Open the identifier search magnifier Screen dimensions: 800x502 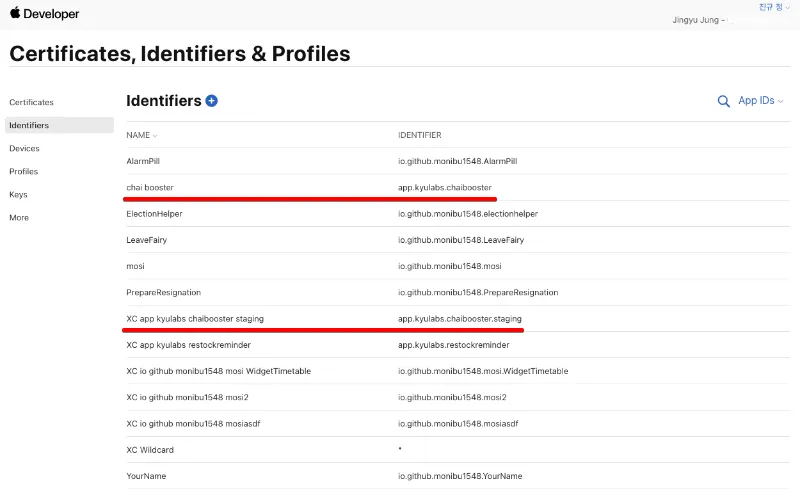click(x=724, y=101)
